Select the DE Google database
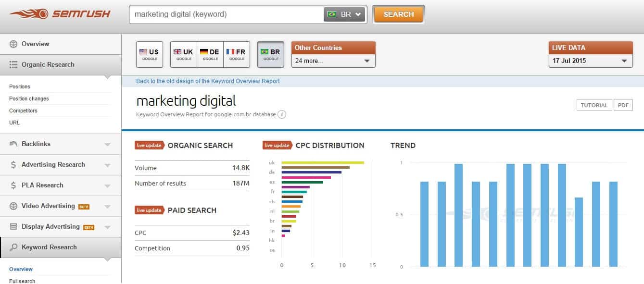Screen dimensions: 644x284 pos(210,54)
